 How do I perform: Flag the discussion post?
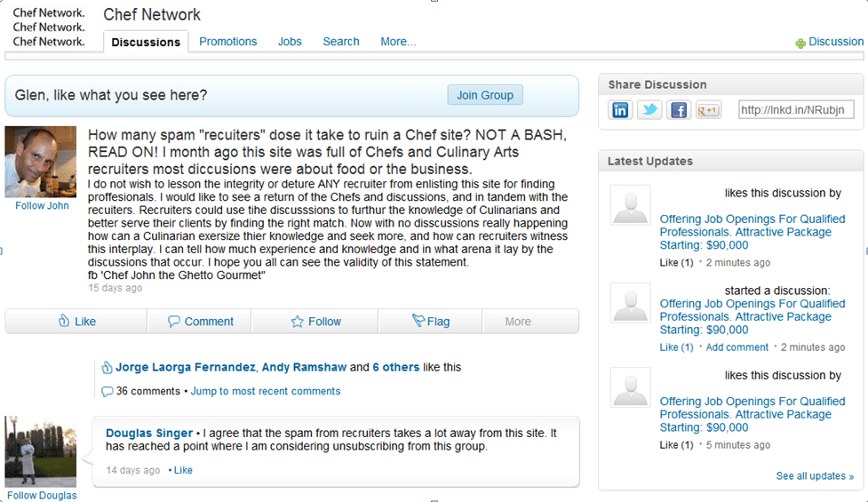point(431,322)
